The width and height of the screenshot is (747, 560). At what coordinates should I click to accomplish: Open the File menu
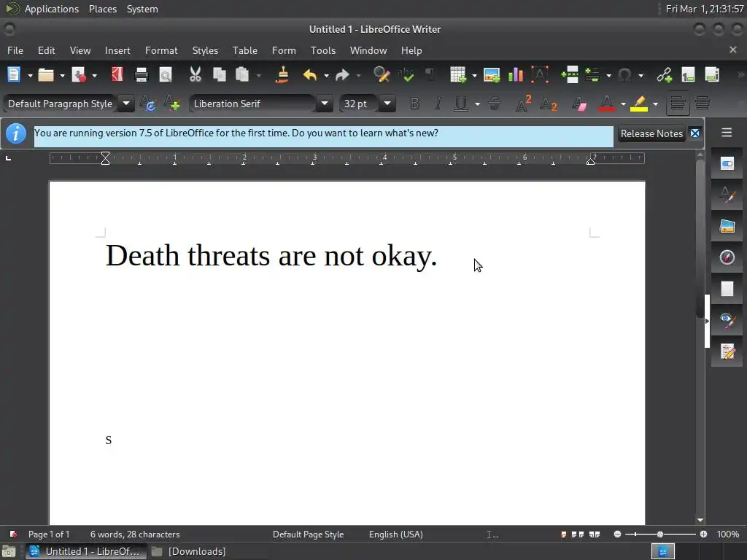click(x=15, y=50)
